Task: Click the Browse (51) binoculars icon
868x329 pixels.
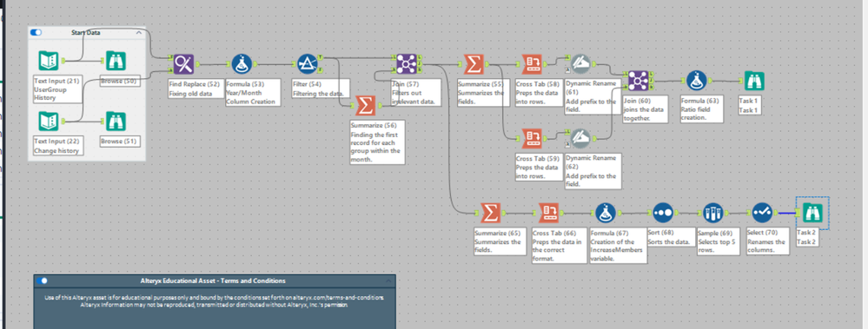Action: click(116, 121)
